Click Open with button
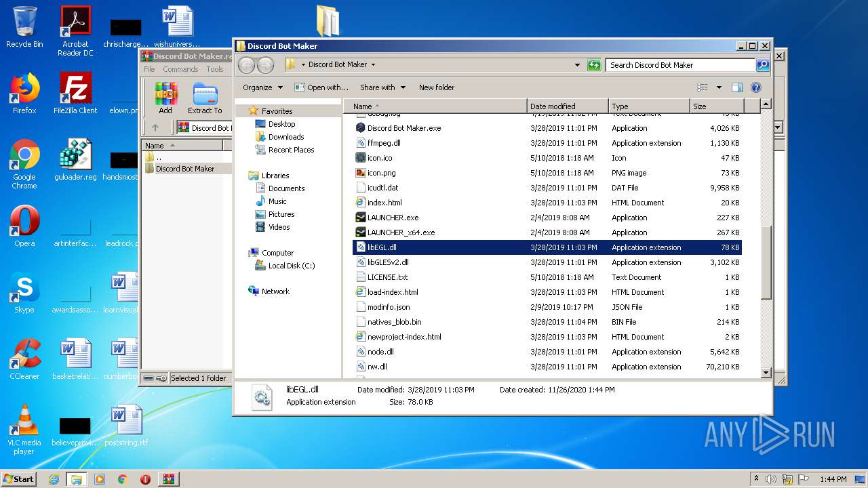868x488 pixels. click(321, 87)
